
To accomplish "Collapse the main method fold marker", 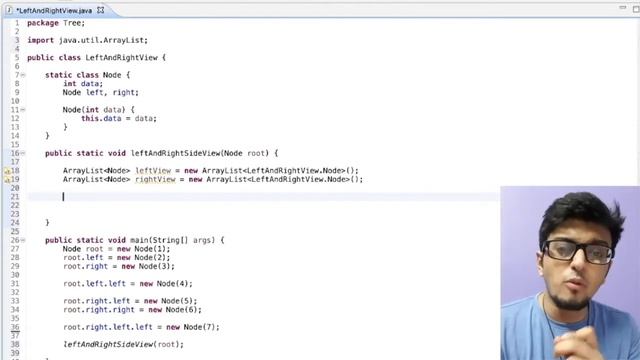I will (23, 240).
